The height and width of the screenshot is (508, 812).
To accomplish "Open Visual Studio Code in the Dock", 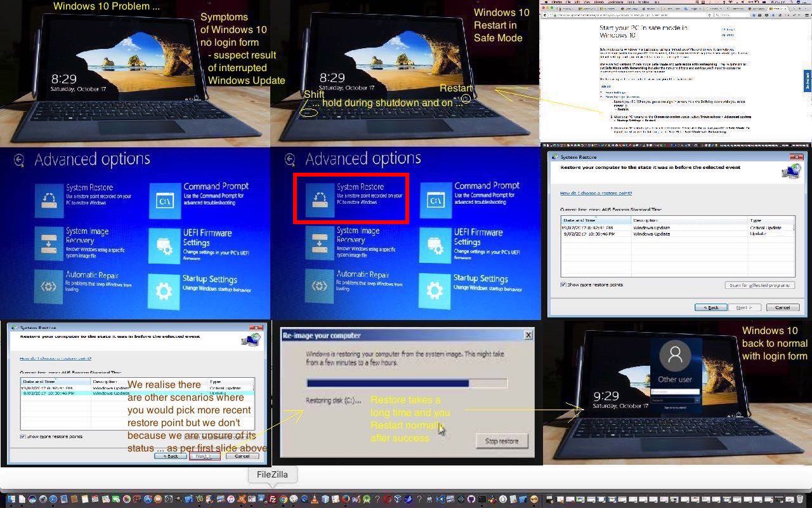I will click(x=440, y=499).
